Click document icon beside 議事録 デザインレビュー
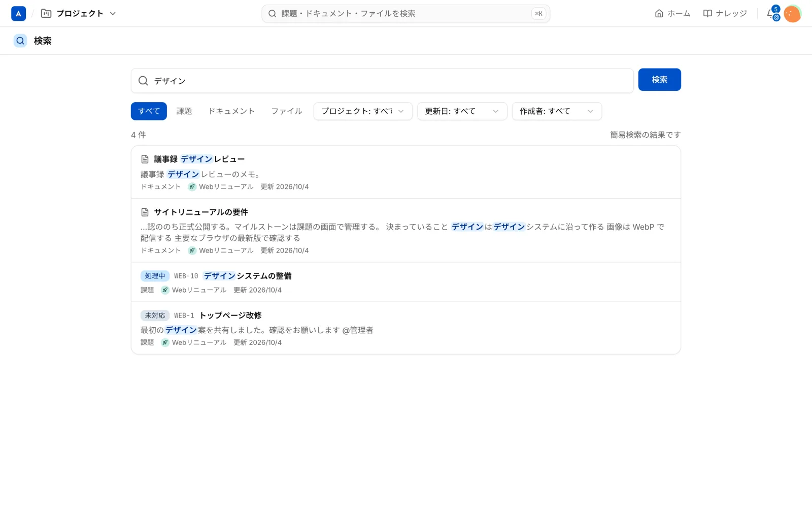Image resolution: width=812 pixels, height=508 pixels. (145, 159)
